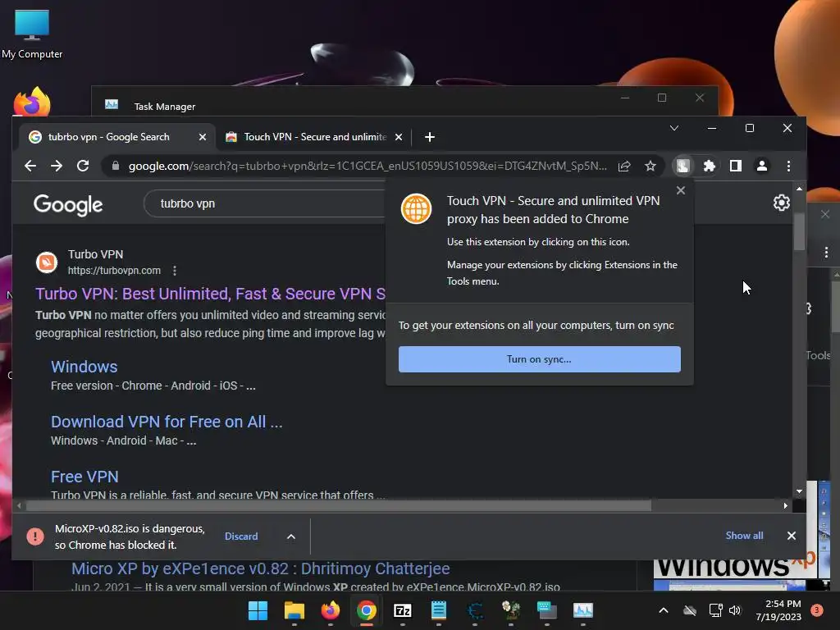Click the vertical scrollbar thumb

(799, 231)
